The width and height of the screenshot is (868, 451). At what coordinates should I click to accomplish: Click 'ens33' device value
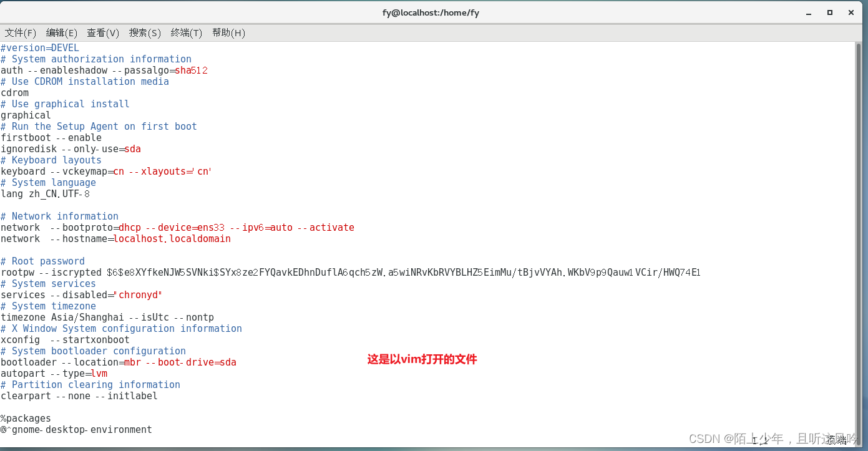[211, 228]
